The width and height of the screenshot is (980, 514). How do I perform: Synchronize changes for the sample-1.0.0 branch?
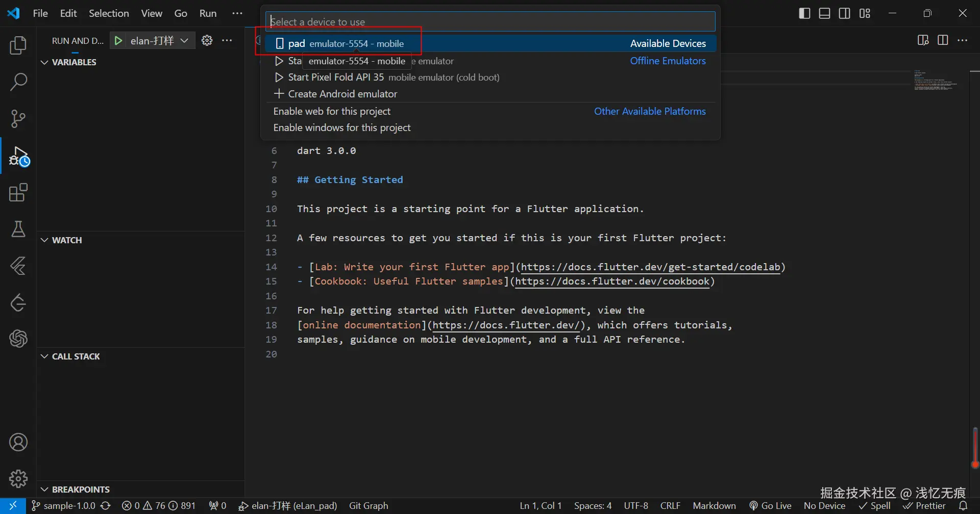pyautogui.click(x=106, y=506)
